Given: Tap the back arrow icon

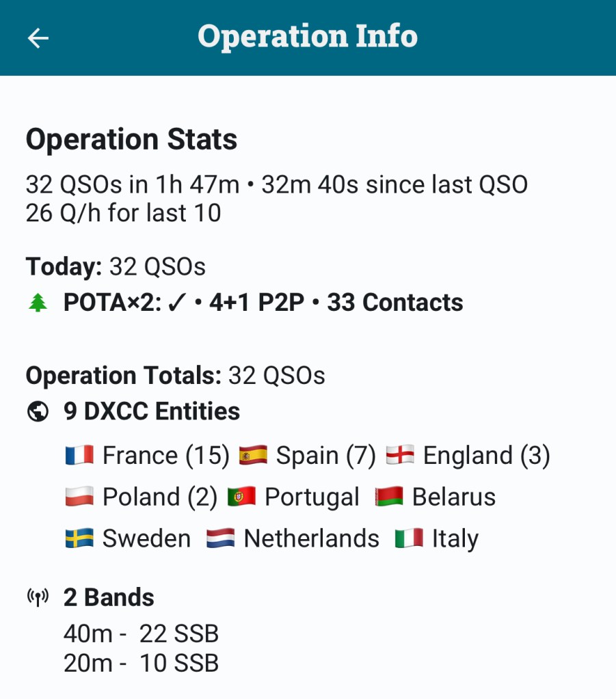Looking at the screenshot, I should (38, 38).
